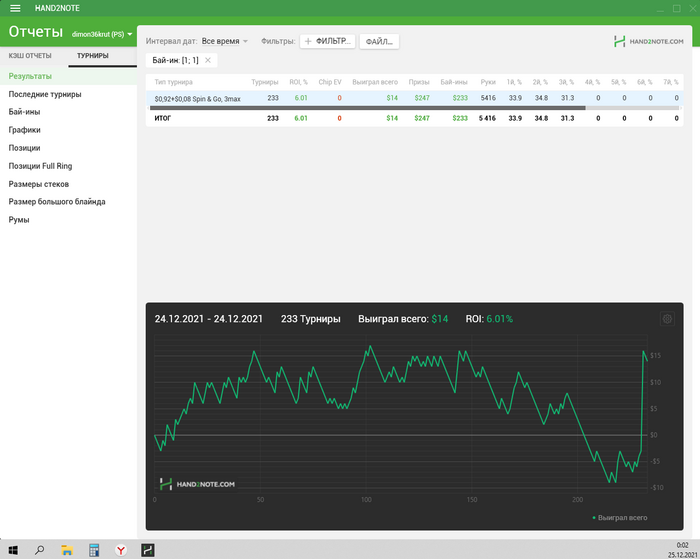This screenshot has width=700, height=559.
Task: Click the ФАЙЛ... button
Action: point(379,42)
